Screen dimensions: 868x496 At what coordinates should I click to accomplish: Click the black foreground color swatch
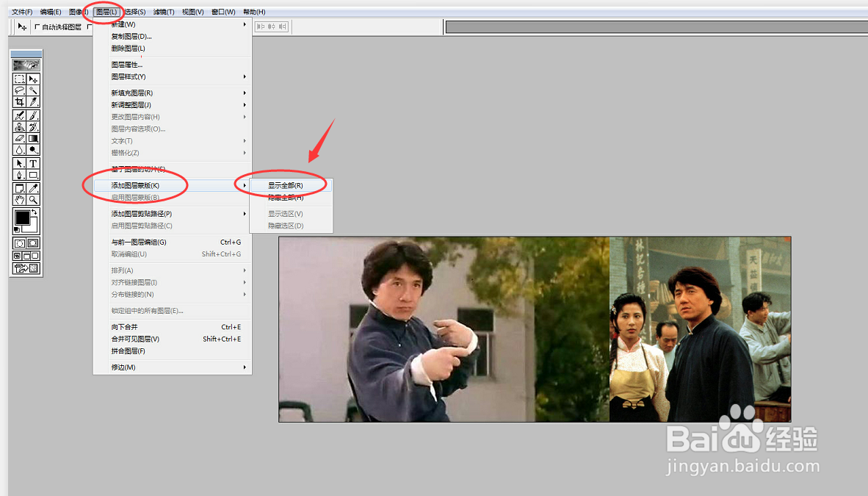pos(21,218)
